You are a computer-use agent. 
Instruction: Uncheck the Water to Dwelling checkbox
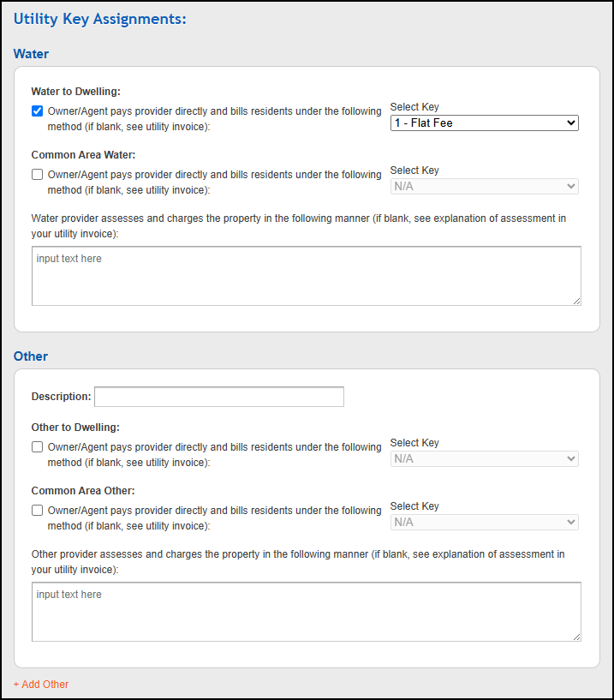tap(38, 111)
